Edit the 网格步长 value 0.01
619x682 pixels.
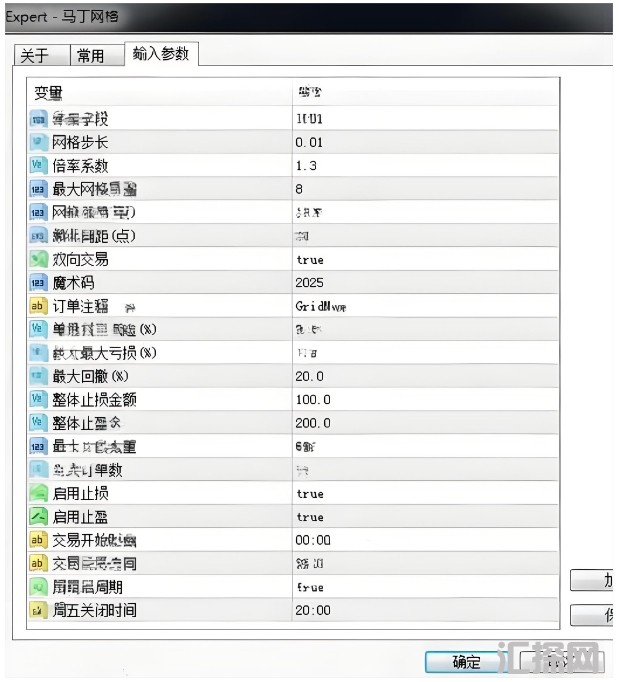[x=310, y=142]
